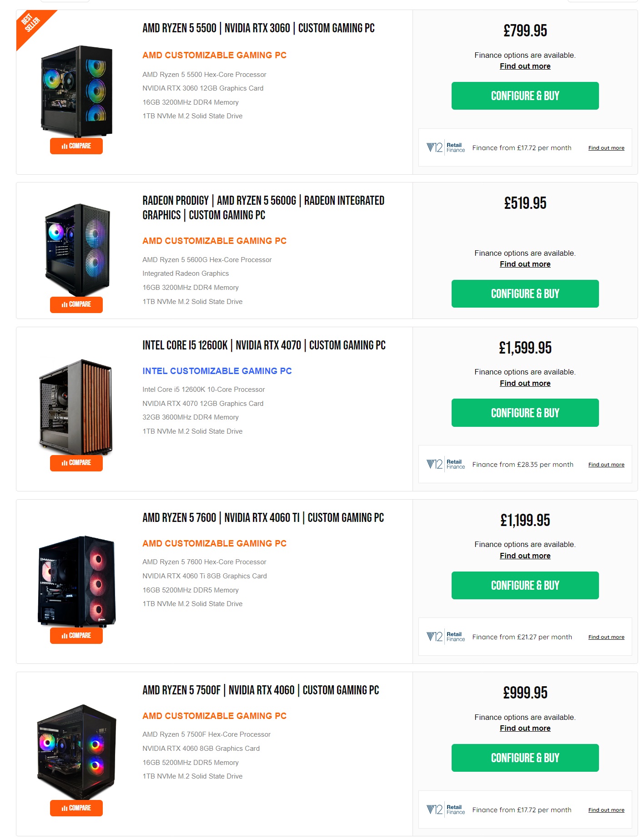Compare the Intel Core i5 12600K PC

76,463
